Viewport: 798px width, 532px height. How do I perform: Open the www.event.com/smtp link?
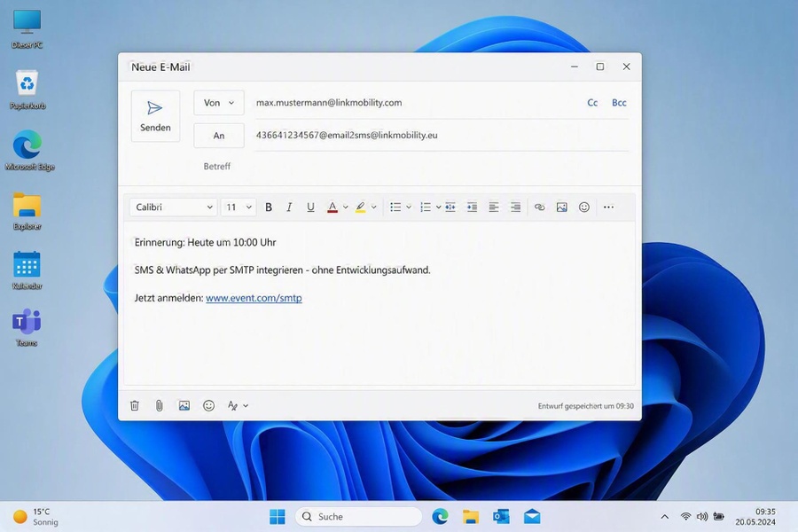254,298
